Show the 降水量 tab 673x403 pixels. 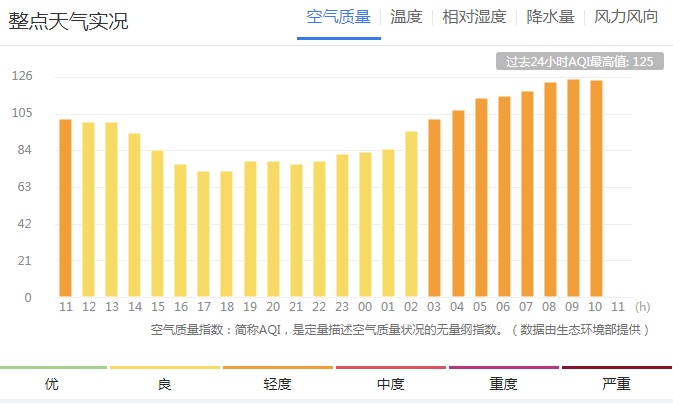tap(553, 17)
